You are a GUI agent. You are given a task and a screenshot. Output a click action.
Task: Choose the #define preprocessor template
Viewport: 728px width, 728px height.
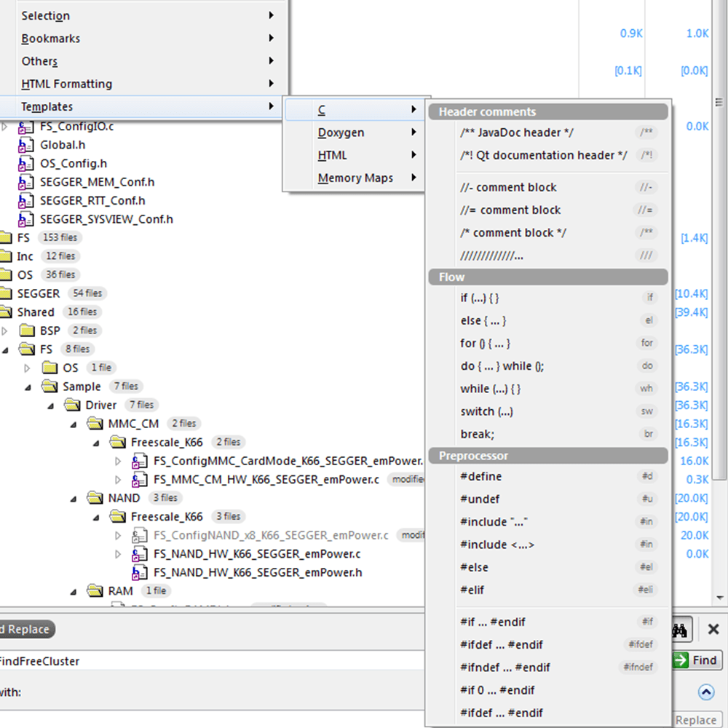480,476
